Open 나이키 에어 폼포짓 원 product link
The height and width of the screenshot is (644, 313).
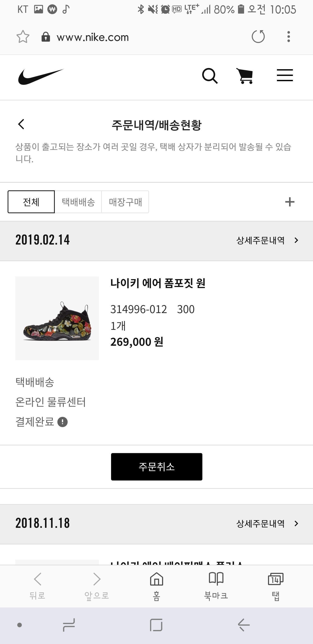click(158, 283)
